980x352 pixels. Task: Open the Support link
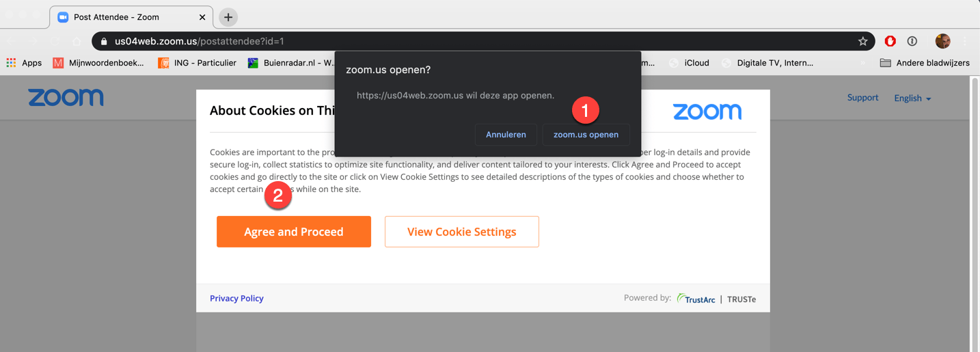coord(862,98)
